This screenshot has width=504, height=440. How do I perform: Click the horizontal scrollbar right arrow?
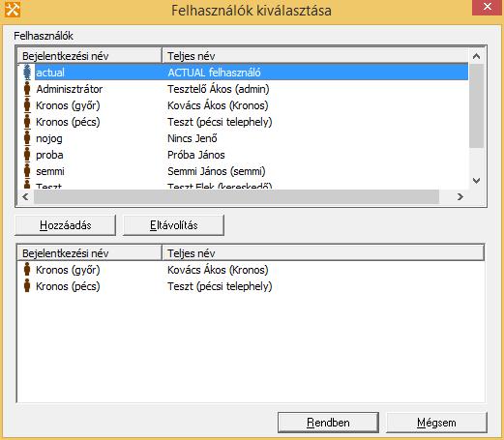point(460,196)
